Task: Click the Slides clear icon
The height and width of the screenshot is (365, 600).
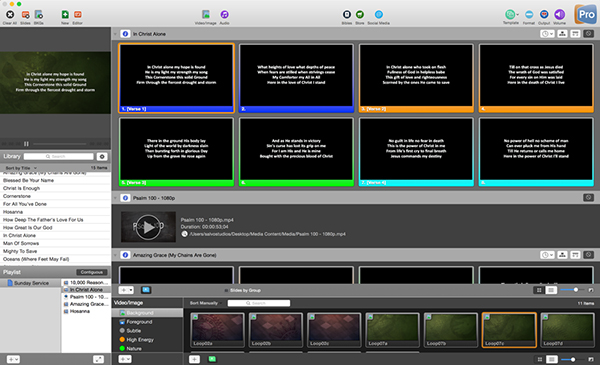Action: (x=25, y=15)
